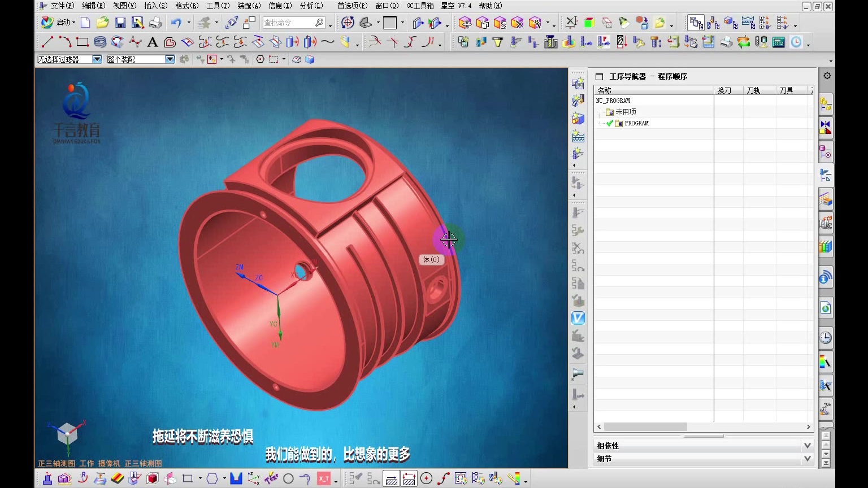Click the X_T export icon
The height and width of the screenshot is (488, 868).
pos(323,479)
